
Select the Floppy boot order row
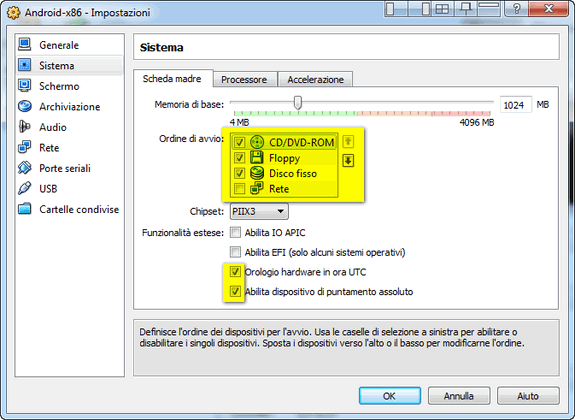284,158
